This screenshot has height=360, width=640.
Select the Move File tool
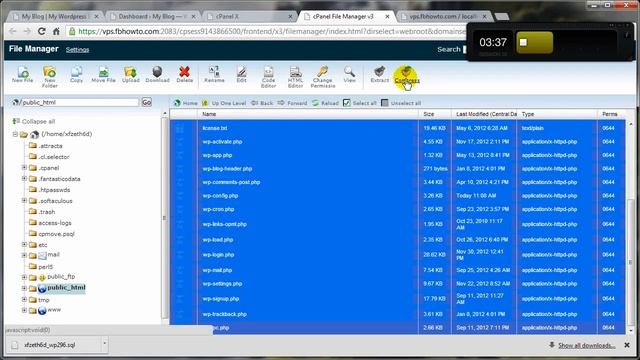point(103,75)
